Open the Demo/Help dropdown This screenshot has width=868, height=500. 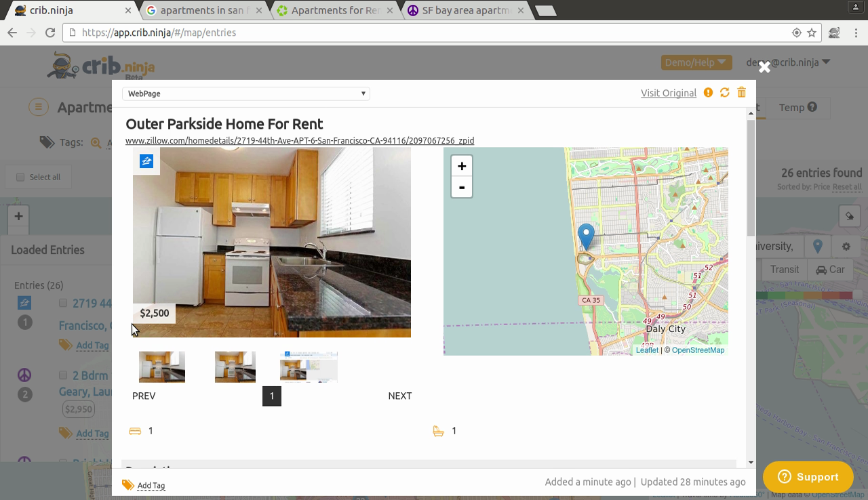coord(696,62)
